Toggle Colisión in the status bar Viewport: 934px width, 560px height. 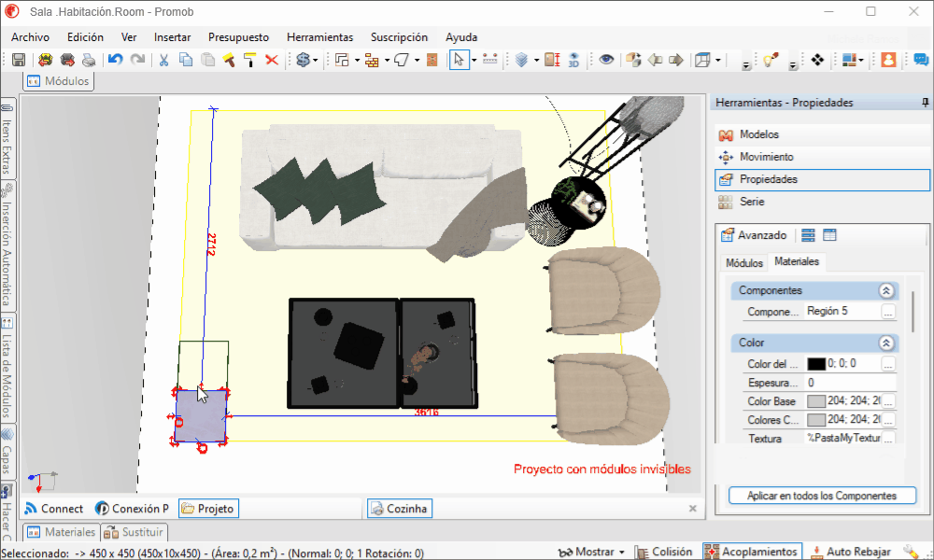click(663, 552)
